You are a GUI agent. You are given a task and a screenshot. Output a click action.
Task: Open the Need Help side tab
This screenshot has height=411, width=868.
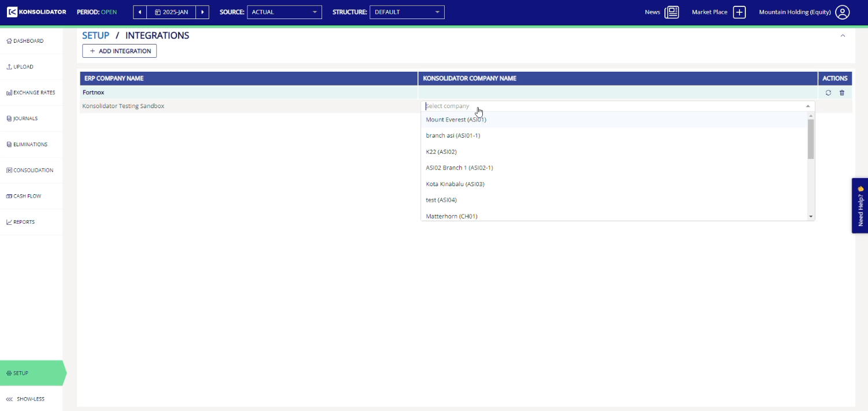(860, 205)
